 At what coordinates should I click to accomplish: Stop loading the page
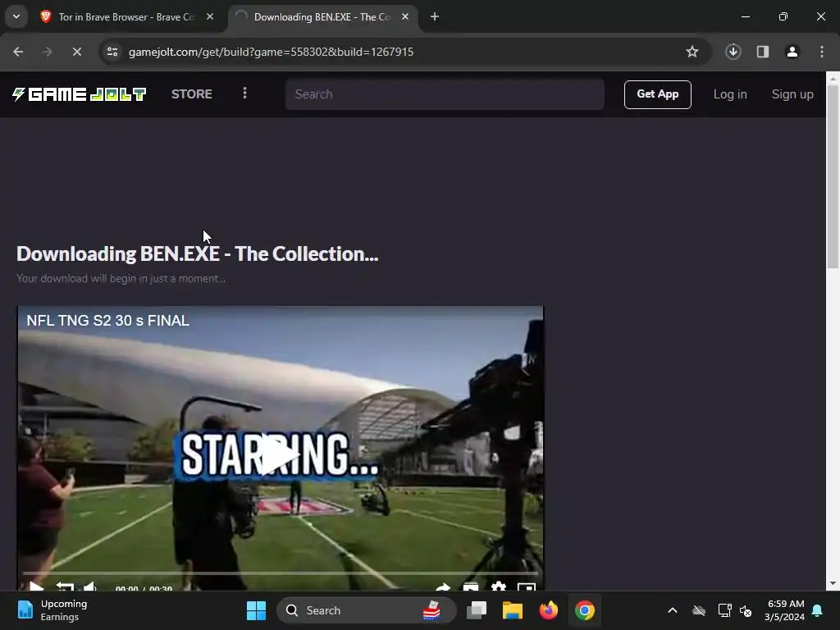(x=77, y=52)
